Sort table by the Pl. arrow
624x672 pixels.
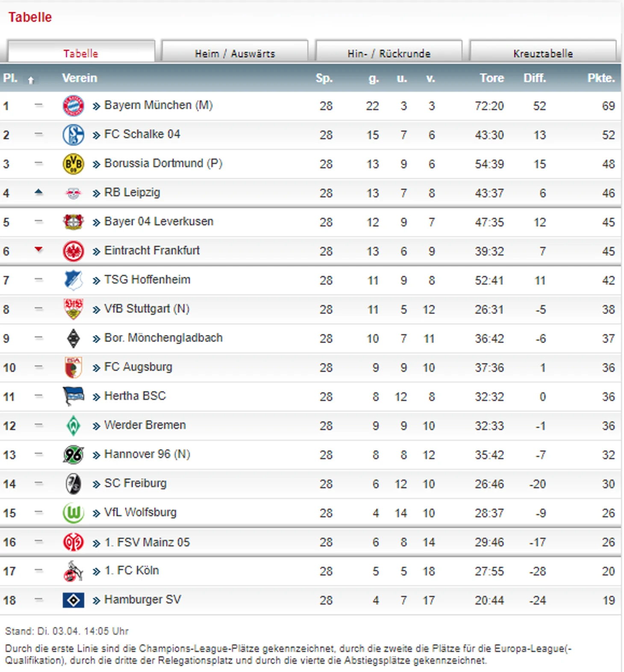click(31, 79)
